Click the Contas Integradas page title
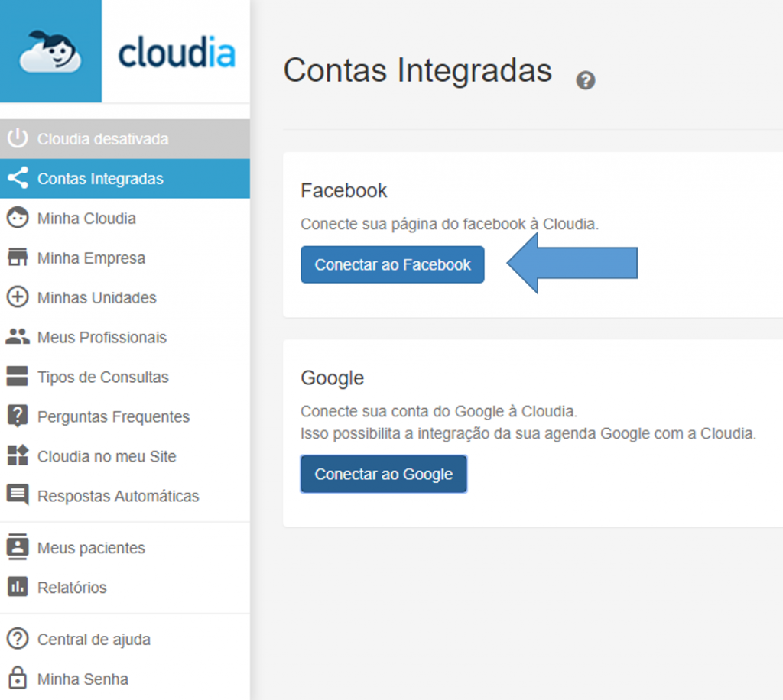Image resolution: width=783 pixels, height=700 pixels. point(417,70)
